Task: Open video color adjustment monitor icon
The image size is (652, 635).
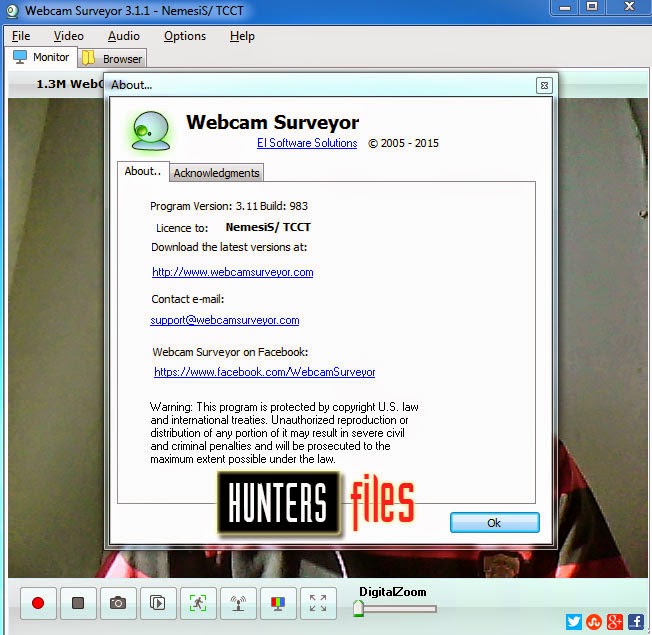Action: pyautogui.click(x=278, y=603)
